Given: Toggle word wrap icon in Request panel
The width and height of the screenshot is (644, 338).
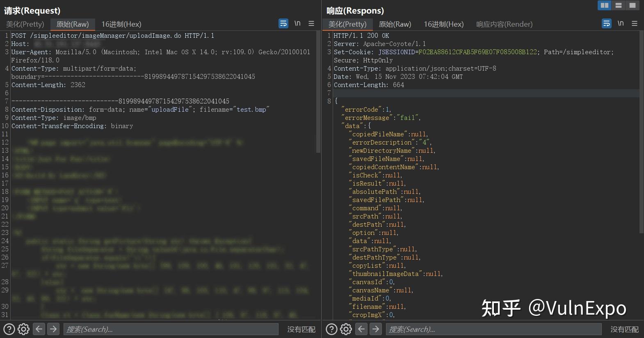Looking at the screenshot, I should click(283, 23).
